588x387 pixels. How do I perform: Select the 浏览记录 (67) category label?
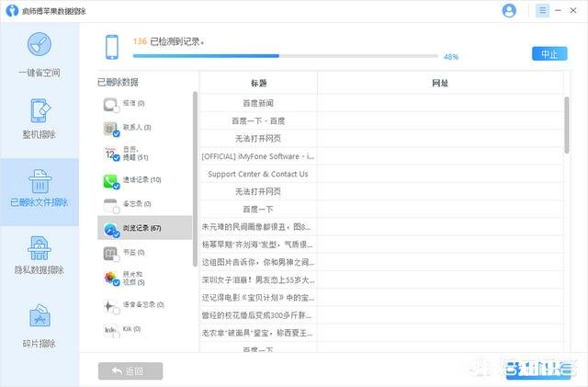142,228
